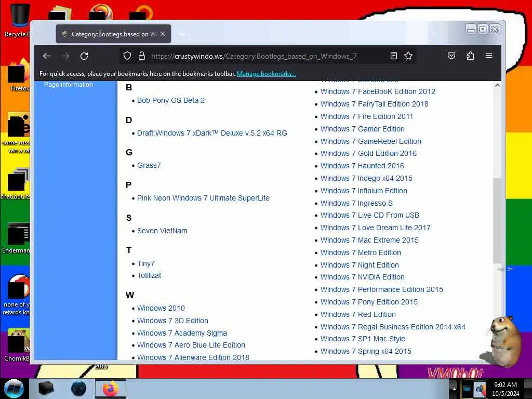
Task: Close the Category:Bootlegs tab
Action: pyautogui.click(x=163, y=34)
